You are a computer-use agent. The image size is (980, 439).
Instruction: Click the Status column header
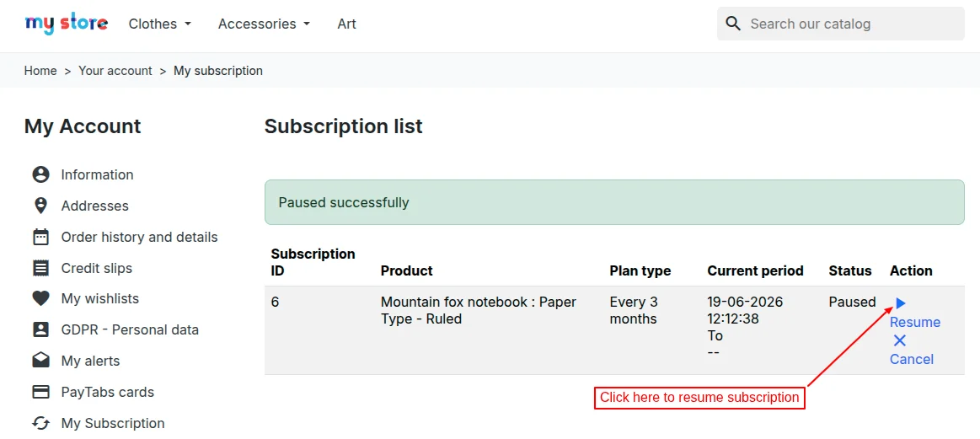[850, 270]
